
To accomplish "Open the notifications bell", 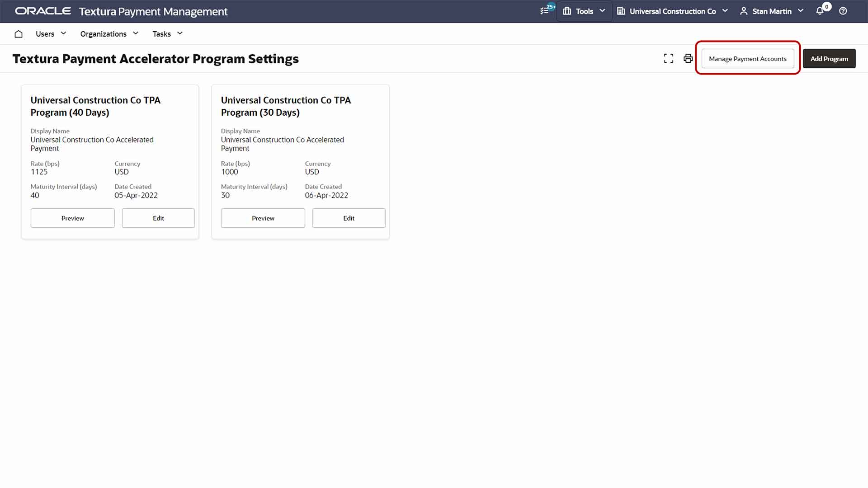I will tap(821, 11).
